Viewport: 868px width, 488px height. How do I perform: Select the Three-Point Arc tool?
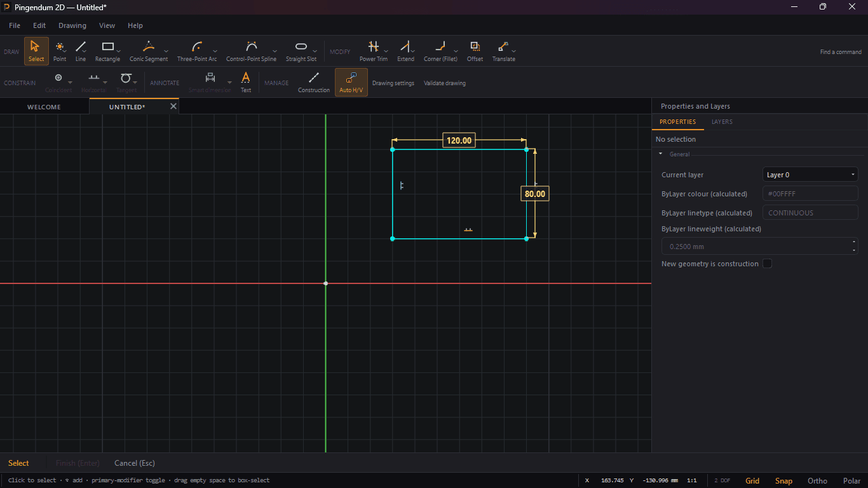click(x=197, y=51)
